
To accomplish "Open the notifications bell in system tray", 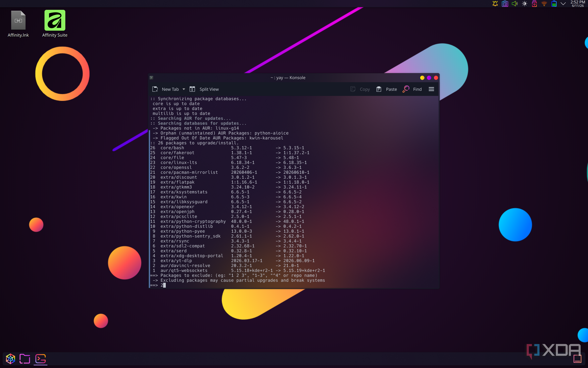I will tap(495, 4).
